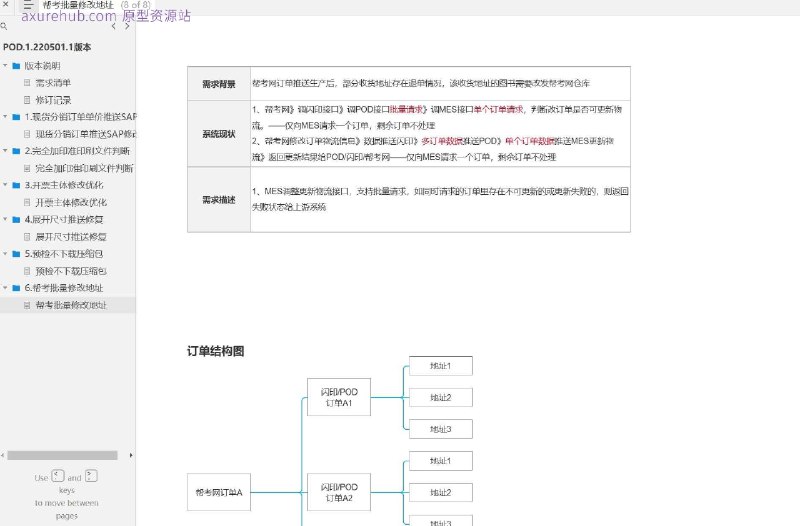800x526 pixels.
Task: Click the 系统现状 table header cell
Action: [219, 134]
